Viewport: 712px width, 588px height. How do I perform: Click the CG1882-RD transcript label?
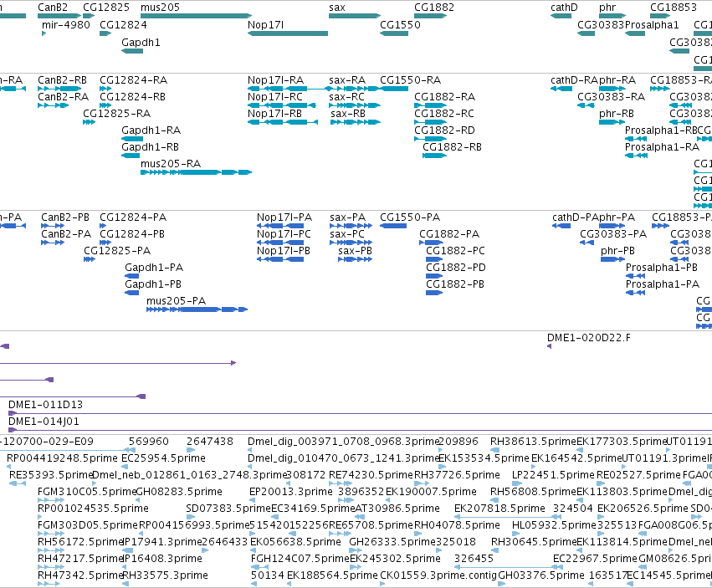click(x=444, y=130)
